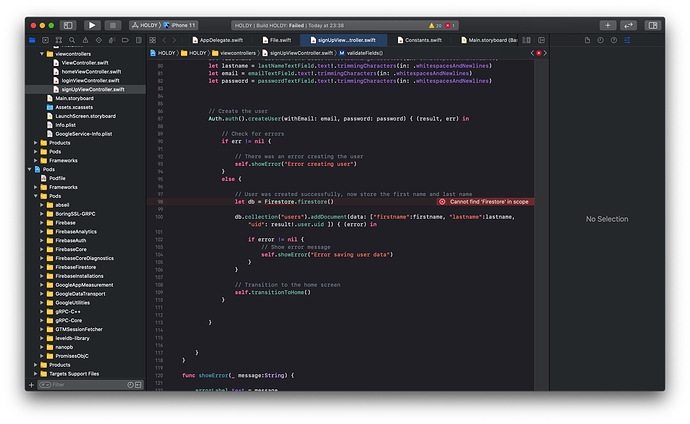Show the Quick Help inspector
Screen dimensions: 690x424
click(x=614, y=40)
